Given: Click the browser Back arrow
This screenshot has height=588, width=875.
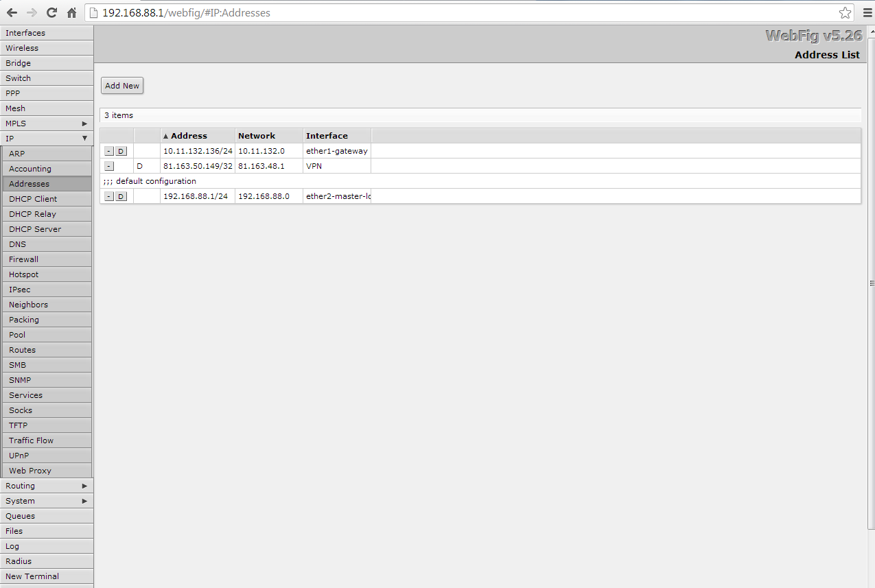Looking at the screenshot, I should click(12, 12).
